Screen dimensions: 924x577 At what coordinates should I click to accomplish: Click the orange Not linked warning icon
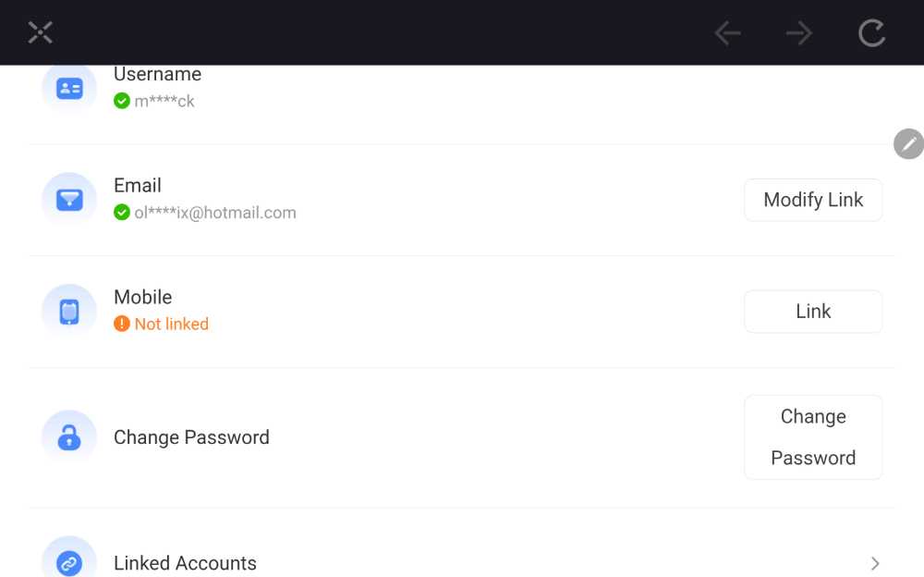[122, 324]
